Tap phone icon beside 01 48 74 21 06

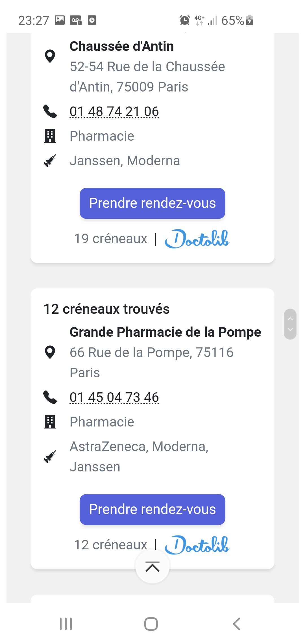click(50, 111)
